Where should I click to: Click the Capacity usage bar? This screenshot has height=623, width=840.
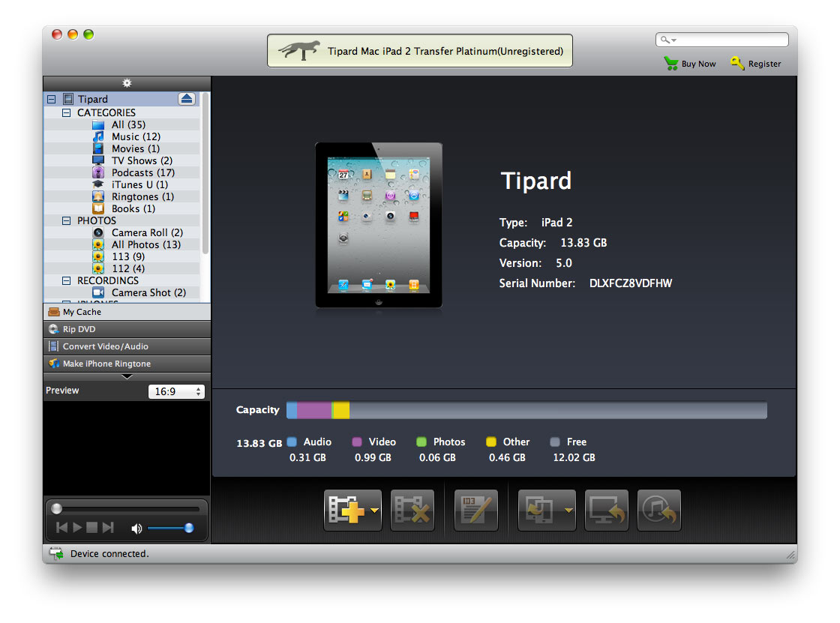click(526, 410)
